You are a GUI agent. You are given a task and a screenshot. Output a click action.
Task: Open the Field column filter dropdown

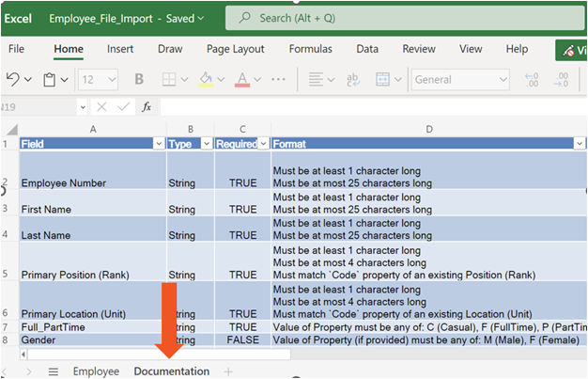159,144
